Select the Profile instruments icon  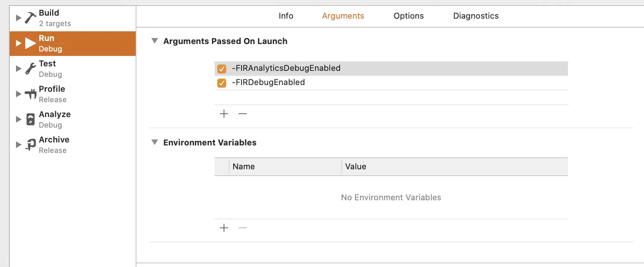coord(30,94)
